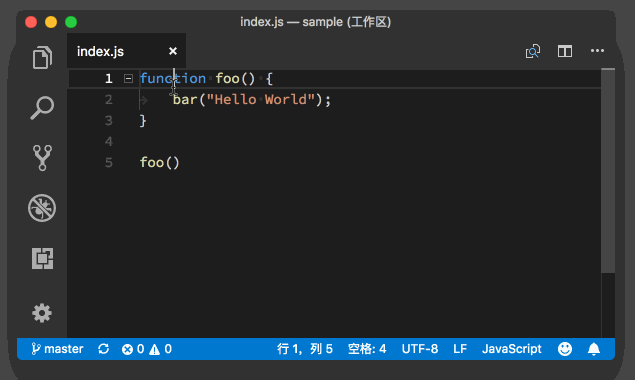Open the Source Control view
This screenshot has width=635, height=380.
42,158
